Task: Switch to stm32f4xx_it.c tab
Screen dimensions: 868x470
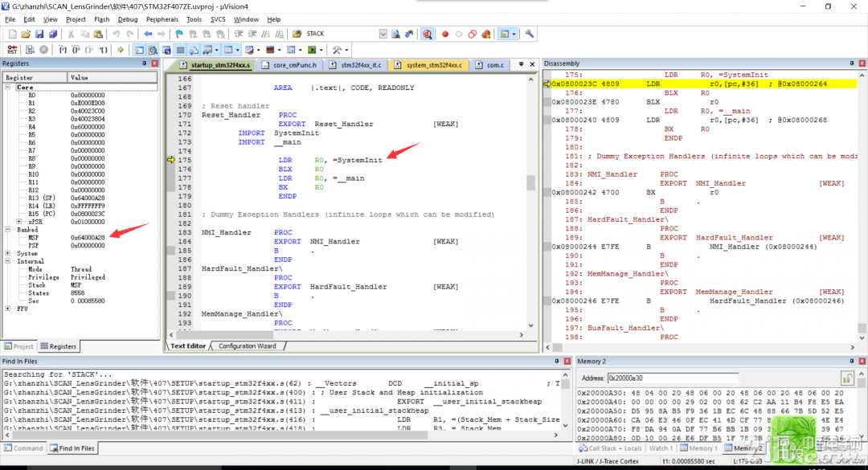Action: pos(355,65)
